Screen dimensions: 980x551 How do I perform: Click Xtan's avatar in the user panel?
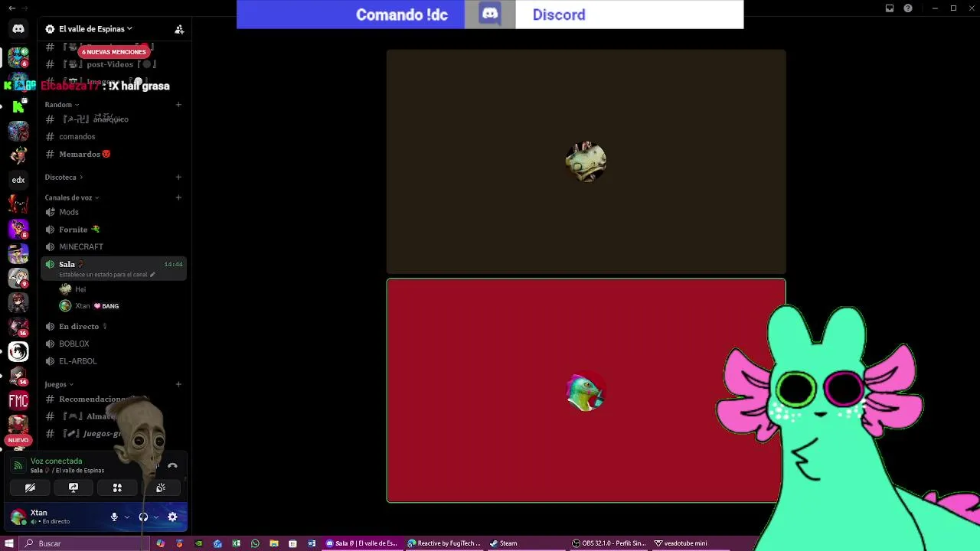tap(18, 517)
